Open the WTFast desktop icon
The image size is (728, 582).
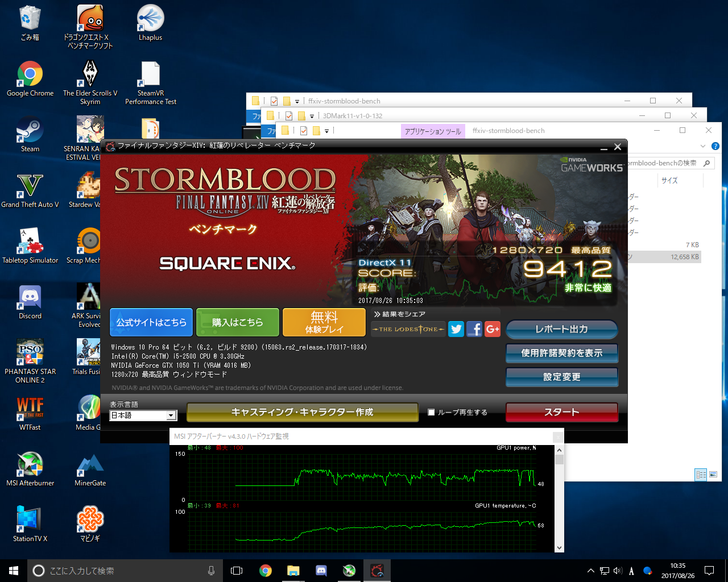pyautogui.click(x=30, y=413)
